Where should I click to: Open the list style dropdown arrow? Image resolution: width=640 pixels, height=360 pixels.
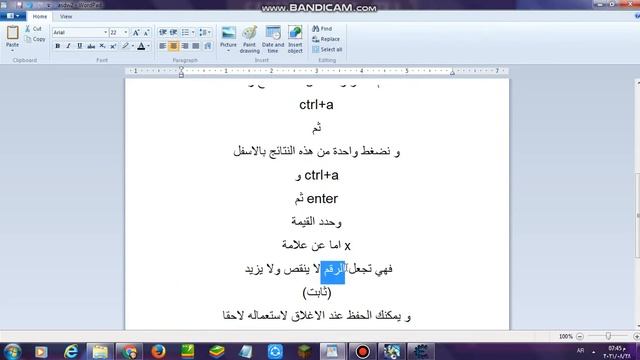[193, 32]
